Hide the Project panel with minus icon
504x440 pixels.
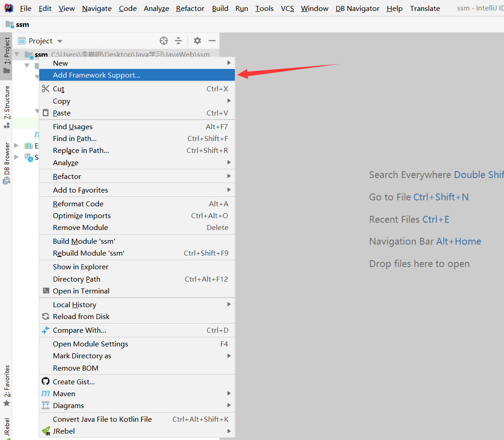pos(212,41)
